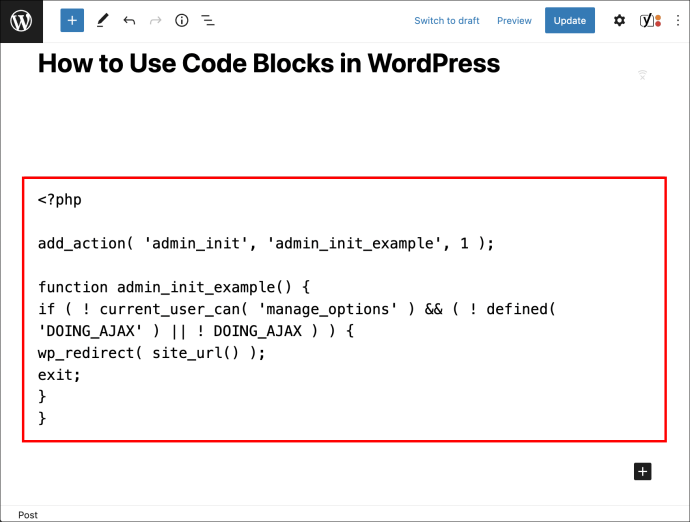Click the post title heading
Screen dimensions: 690x522
(x=269, y=63)
